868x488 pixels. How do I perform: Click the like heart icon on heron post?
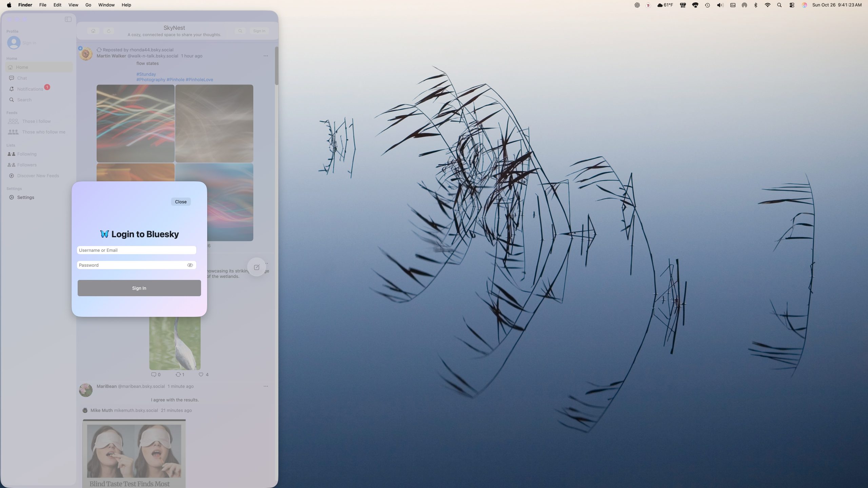click(x=201, y=374)
